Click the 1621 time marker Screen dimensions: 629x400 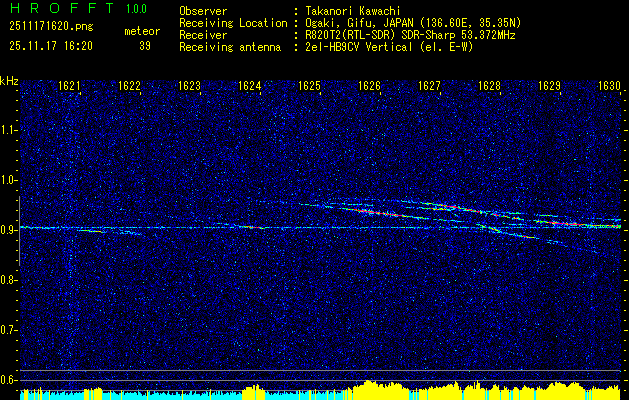tap(69, 86)
